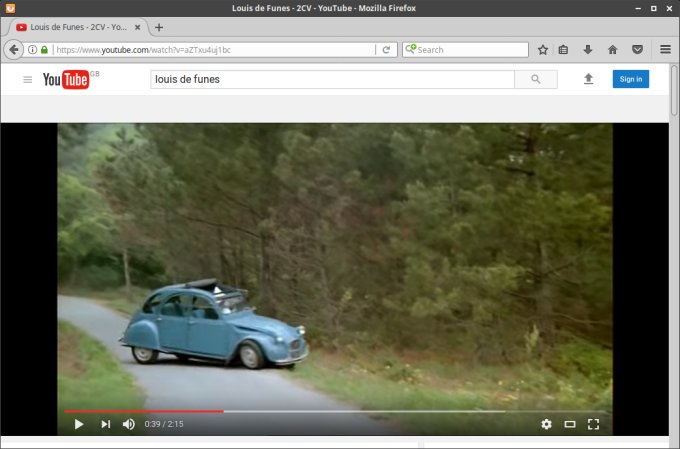
Task: Show your bookmarks list
Action: point(563,49)
